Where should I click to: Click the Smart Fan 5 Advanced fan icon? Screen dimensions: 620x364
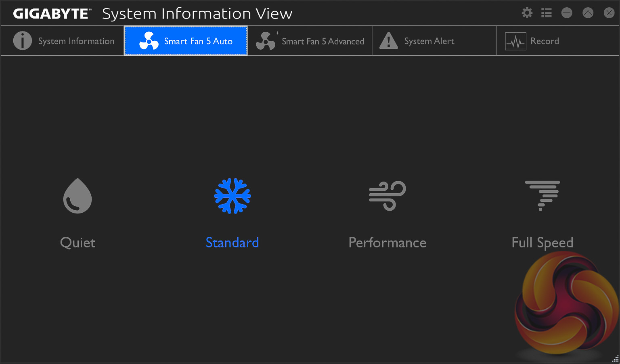pyautogui.click(x=266, y=41)
